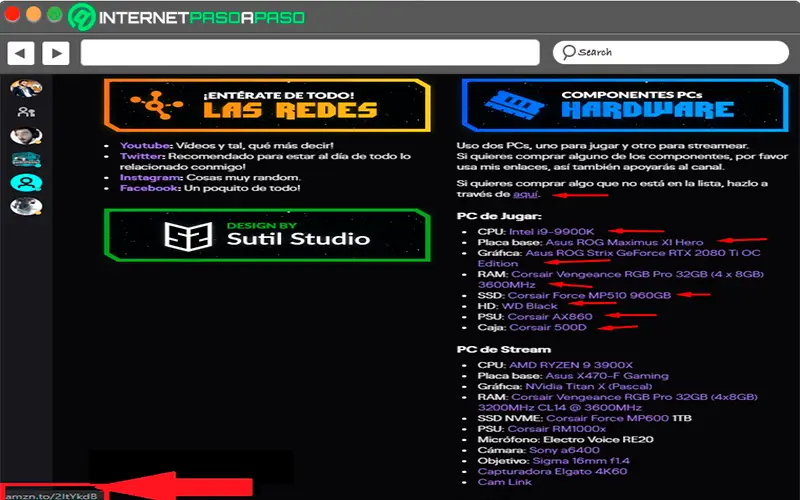Click the search magnifier icon
800x500 pixels.
click(x=568, y=52)
